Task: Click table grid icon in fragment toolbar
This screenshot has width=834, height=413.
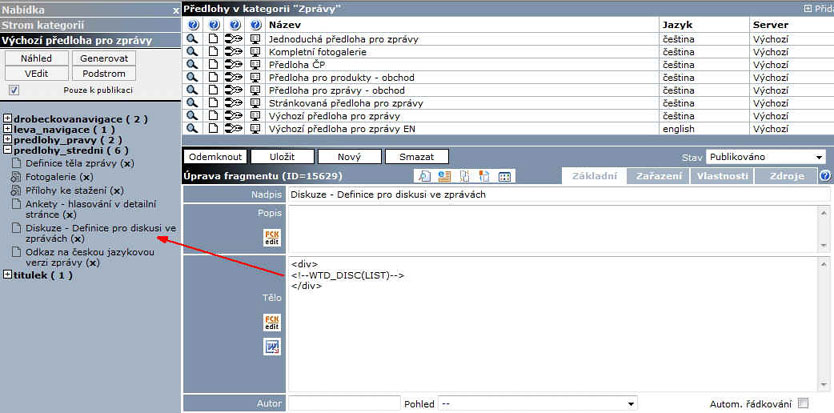Action: pyautogui.click(x=505, y=176)
